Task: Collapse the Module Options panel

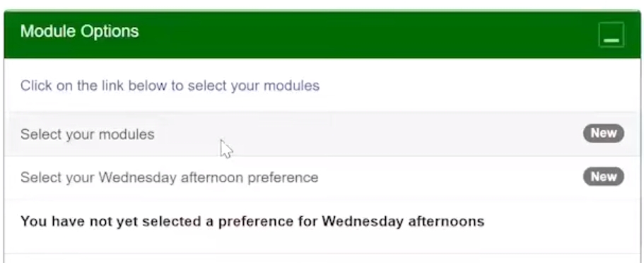Action: (611, 35)
